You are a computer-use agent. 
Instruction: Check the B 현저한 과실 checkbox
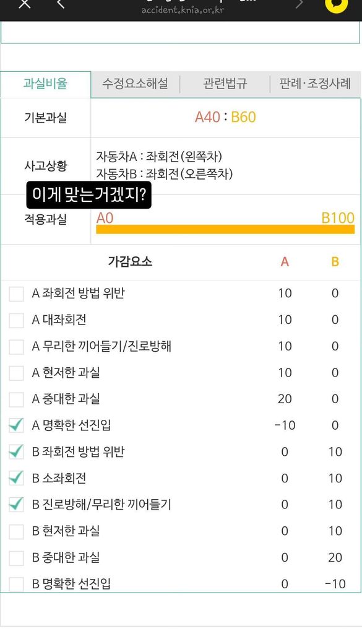coord(17,531)
